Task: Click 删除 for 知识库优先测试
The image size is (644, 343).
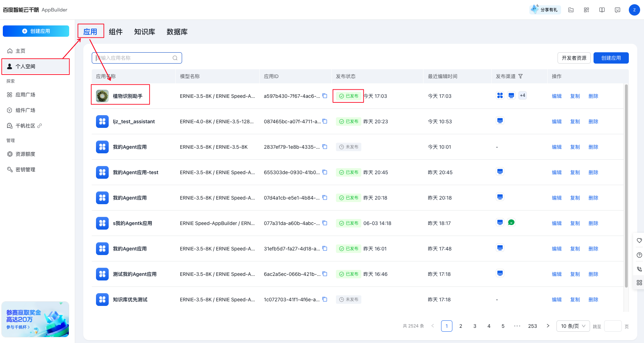Action: (594, 300)
